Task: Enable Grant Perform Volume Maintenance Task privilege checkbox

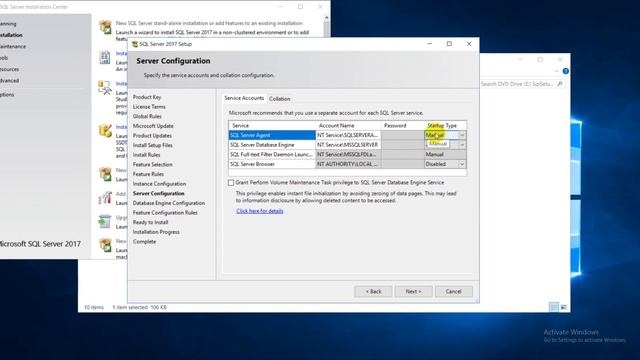Action: point(231,183)
